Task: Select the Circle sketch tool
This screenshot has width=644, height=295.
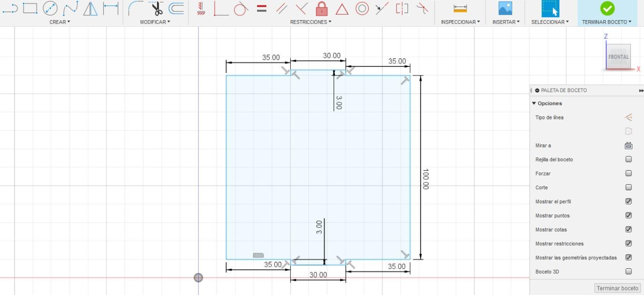Action: [x=50, y=8]
